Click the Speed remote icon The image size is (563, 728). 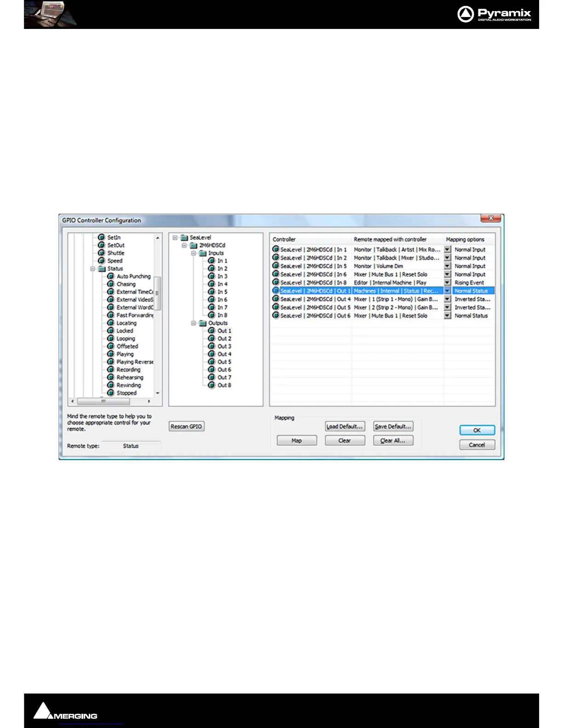[102, 261]
